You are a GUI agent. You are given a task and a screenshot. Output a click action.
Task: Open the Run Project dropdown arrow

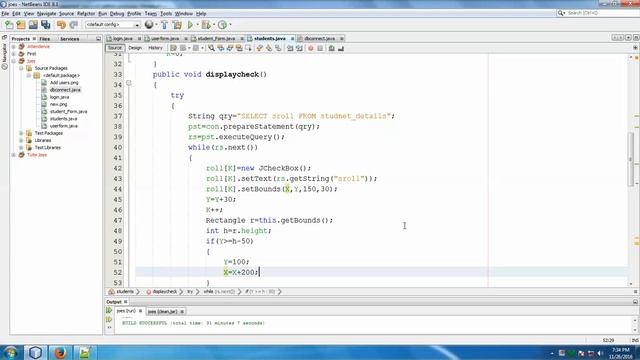coord(198,25)
